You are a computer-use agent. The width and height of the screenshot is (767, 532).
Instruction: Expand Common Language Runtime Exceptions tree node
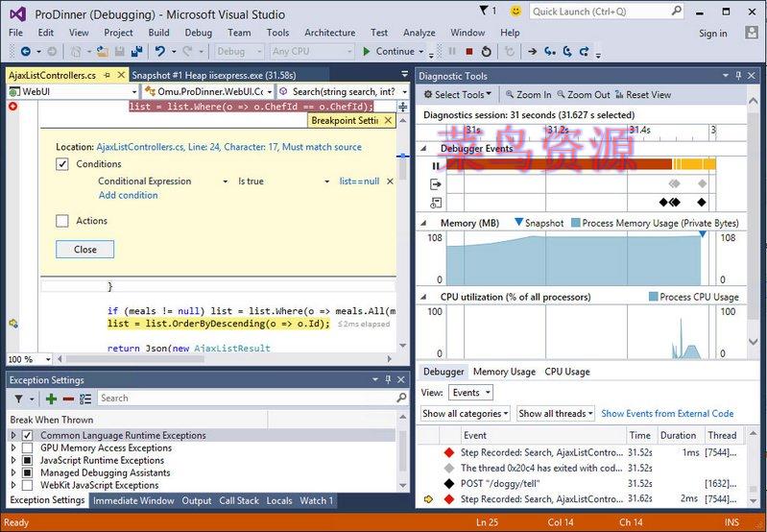point(13,435)
